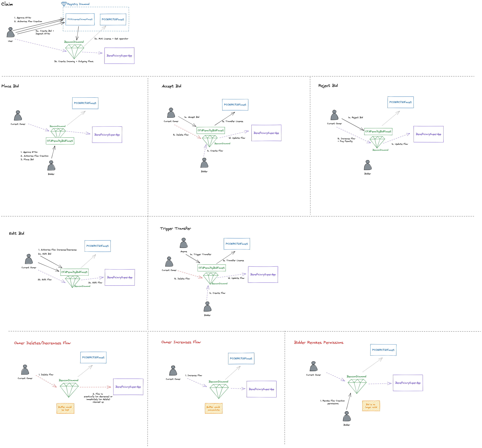The image size is (482, 448).
Task: Select Current Owner icon in Reject Bid
Action: click(x=334, y=115)
